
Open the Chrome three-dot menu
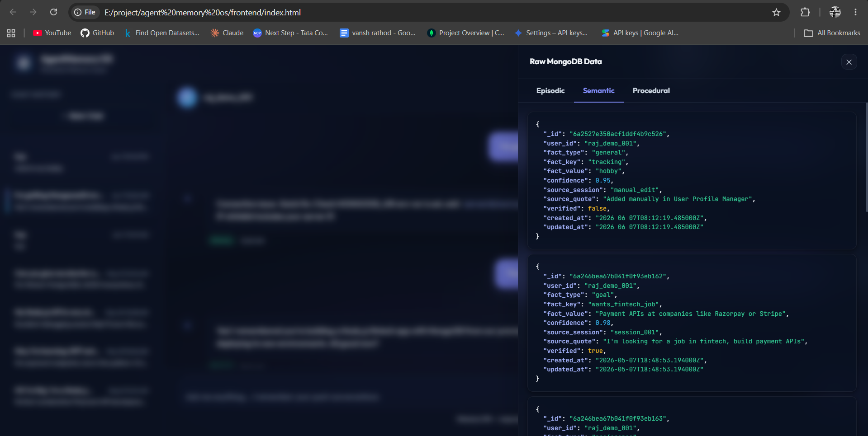click(855, 12)
